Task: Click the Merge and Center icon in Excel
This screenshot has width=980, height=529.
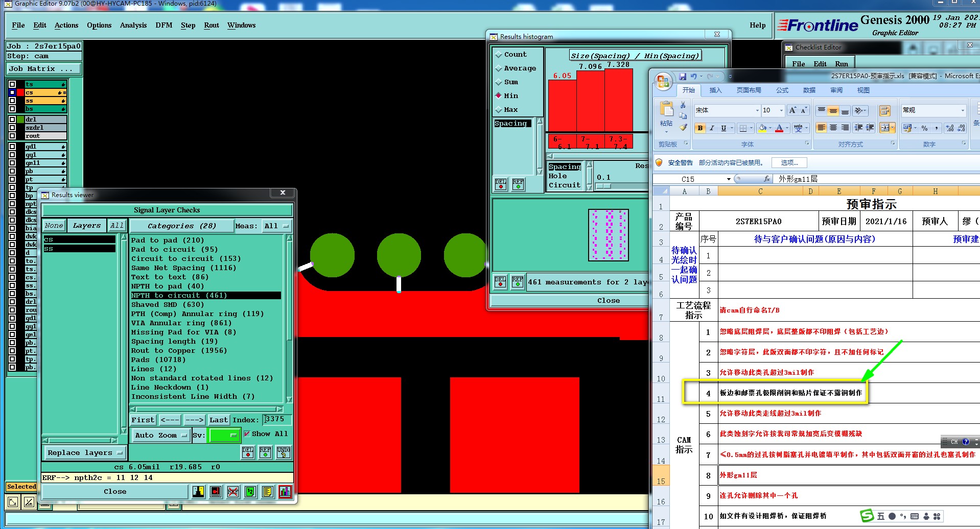Action: point(885,128)
